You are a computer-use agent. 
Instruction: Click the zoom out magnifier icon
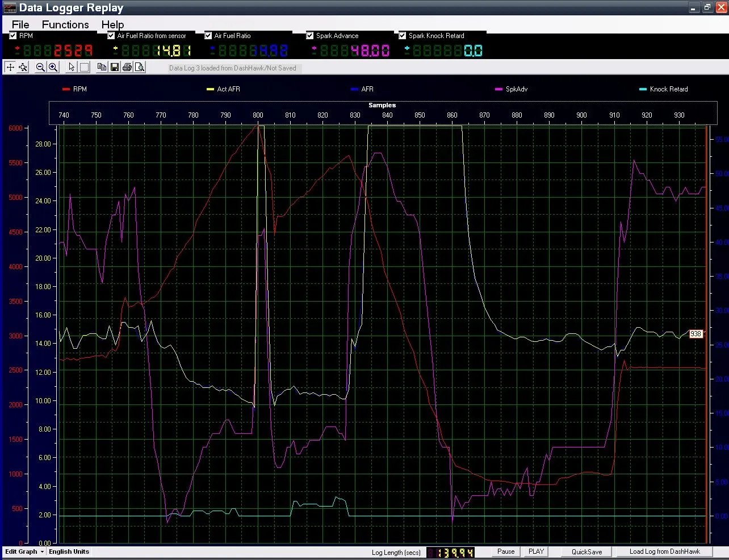(40, 67)
